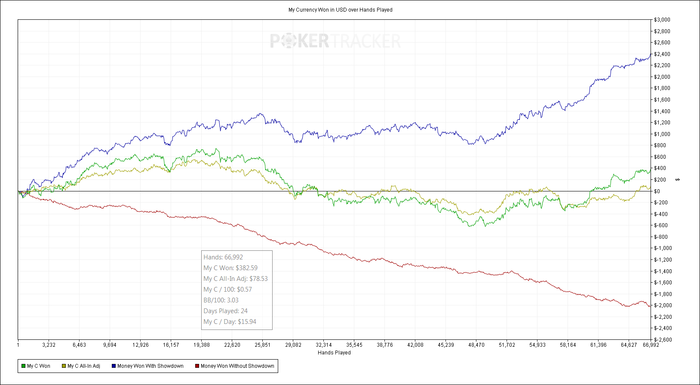Select the 'My C All-In Adj' legend label

click(85, 366)
